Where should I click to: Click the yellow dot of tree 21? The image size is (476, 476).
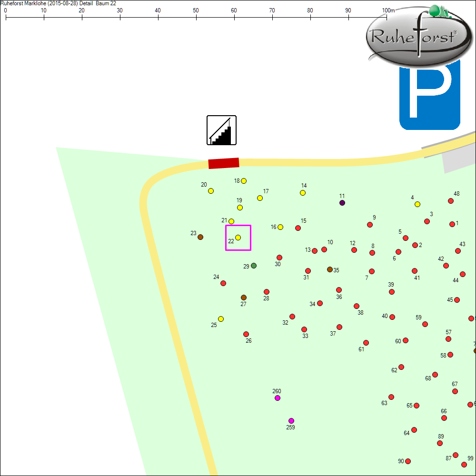[231, 221]
